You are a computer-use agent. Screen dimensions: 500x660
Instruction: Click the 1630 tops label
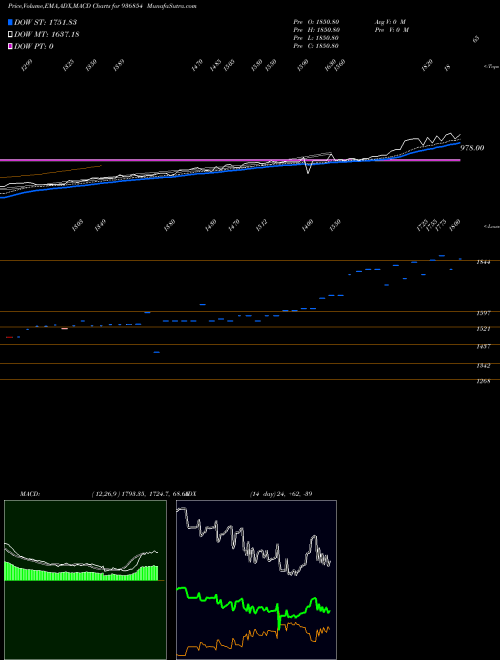click(x=330, y=65)
